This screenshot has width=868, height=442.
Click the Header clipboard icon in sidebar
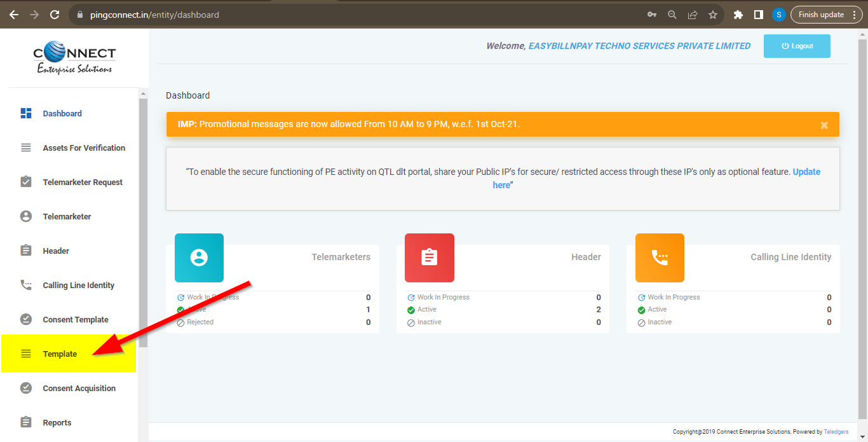(x=26, y=251)
